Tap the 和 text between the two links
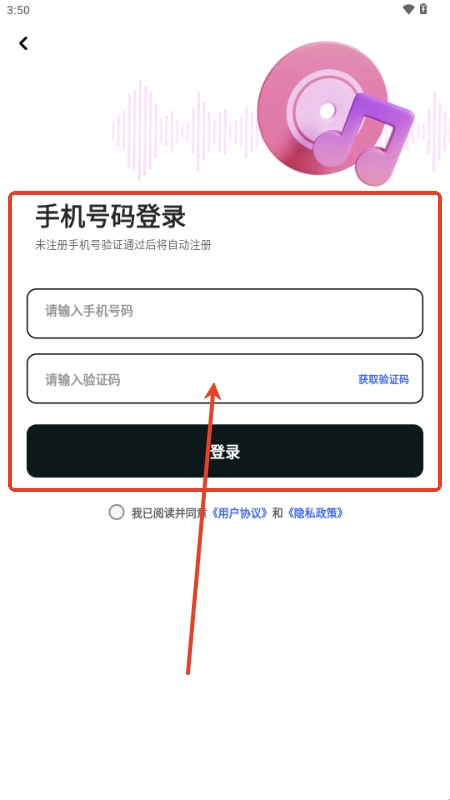Screen dimensions: 450x800 coord(277,513)
